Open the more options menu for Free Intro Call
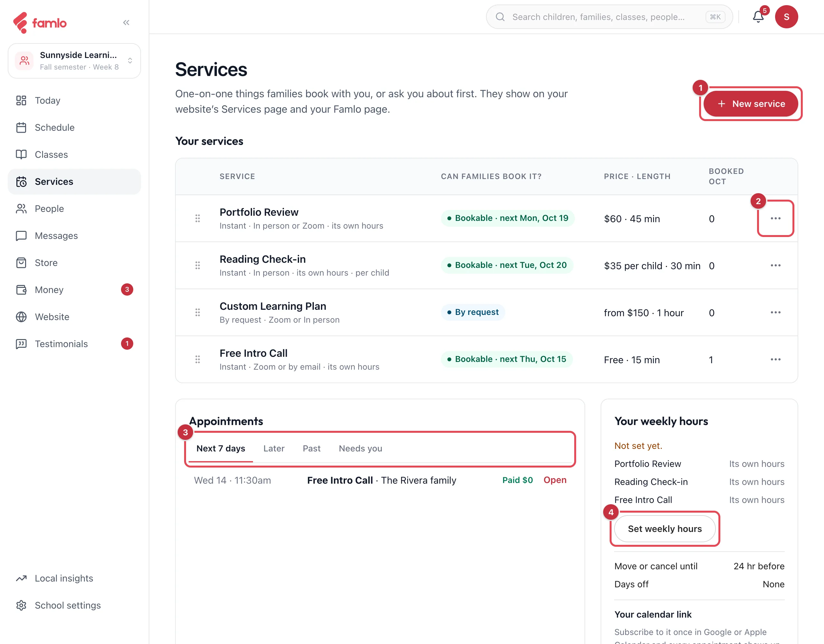The width and height of the screenshot is (824, 644). [x=775, y=359]
